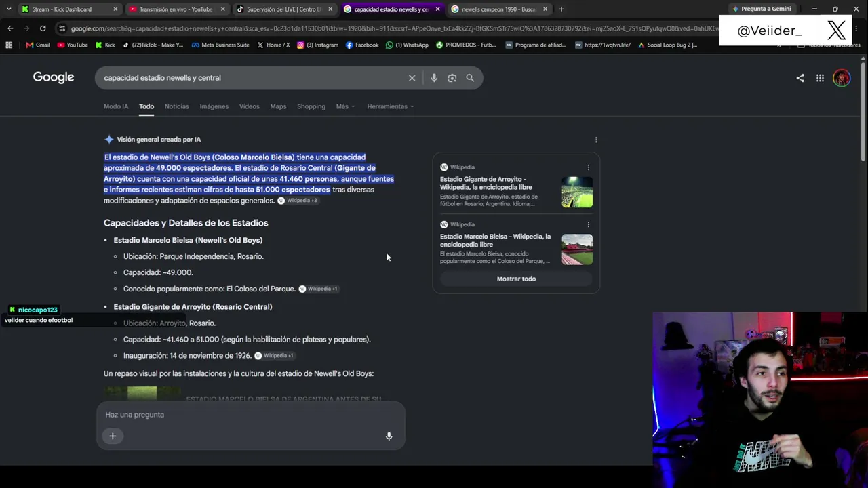This screenshot has height=488, width=868.
Task: Select the Shopping results tab
Action: [311, 106]
